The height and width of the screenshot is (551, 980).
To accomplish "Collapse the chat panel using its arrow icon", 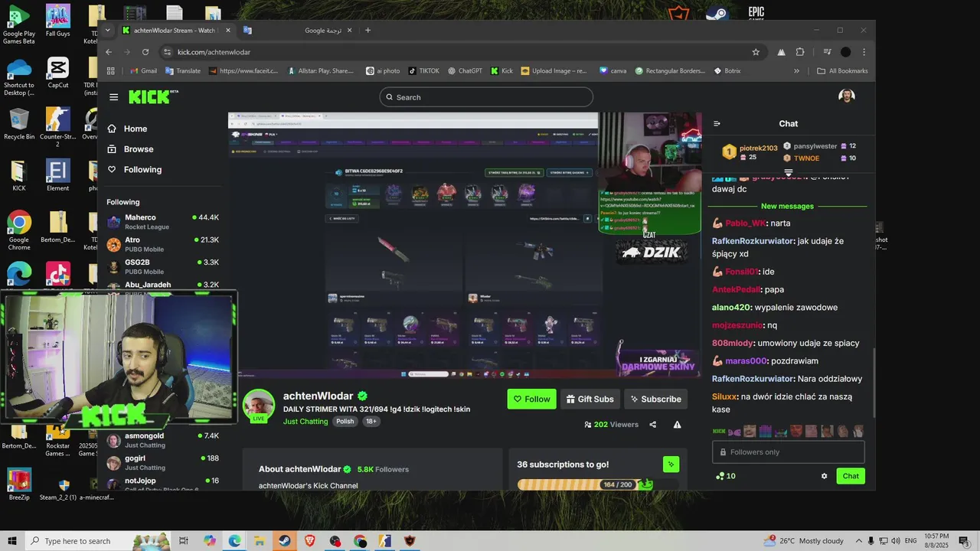I will coord(717,123).
